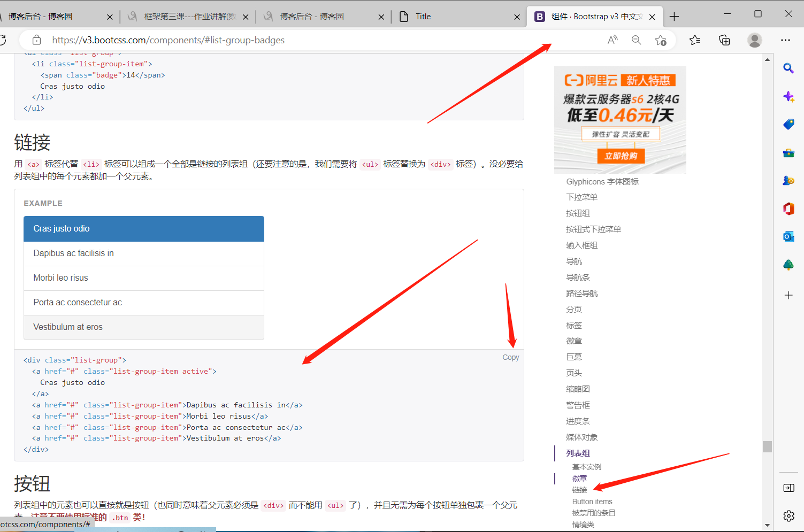Go to 路径导航 section
This screenshot has width=804, height=532.
point(582,294)
